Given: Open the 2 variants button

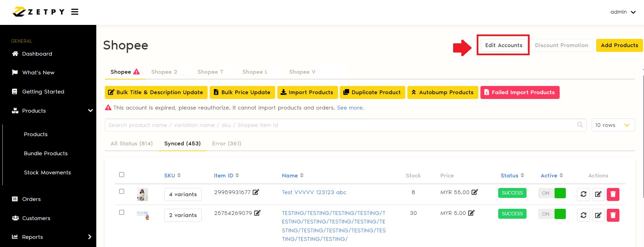Looking at the screenshot, I should click(x=183, y=215).
